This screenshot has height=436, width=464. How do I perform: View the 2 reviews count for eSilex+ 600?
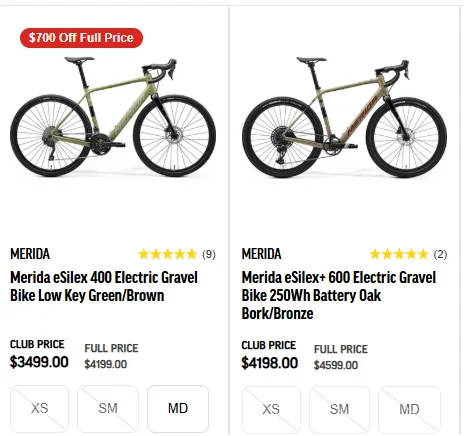(x=440, y=254)
